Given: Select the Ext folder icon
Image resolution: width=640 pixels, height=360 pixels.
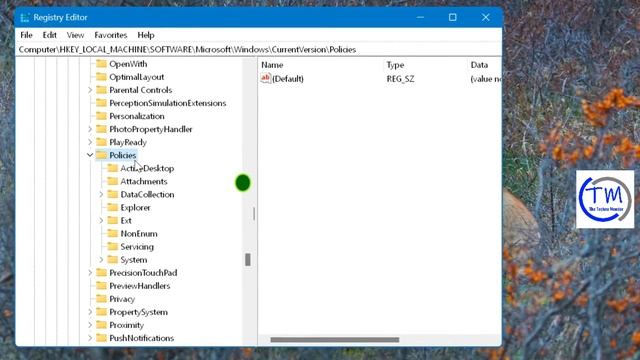Looking at the screenshot, I should point(113,220).
